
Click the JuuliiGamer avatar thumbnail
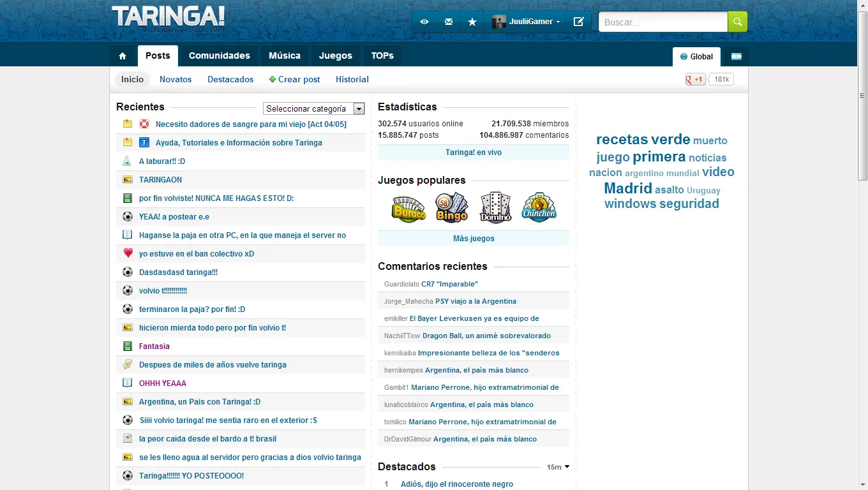[499, 22]
